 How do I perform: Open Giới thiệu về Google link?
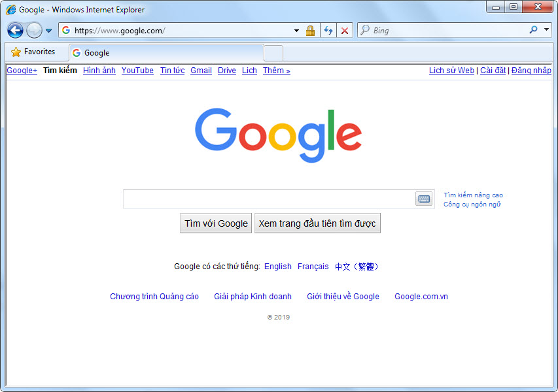(343, 297)
